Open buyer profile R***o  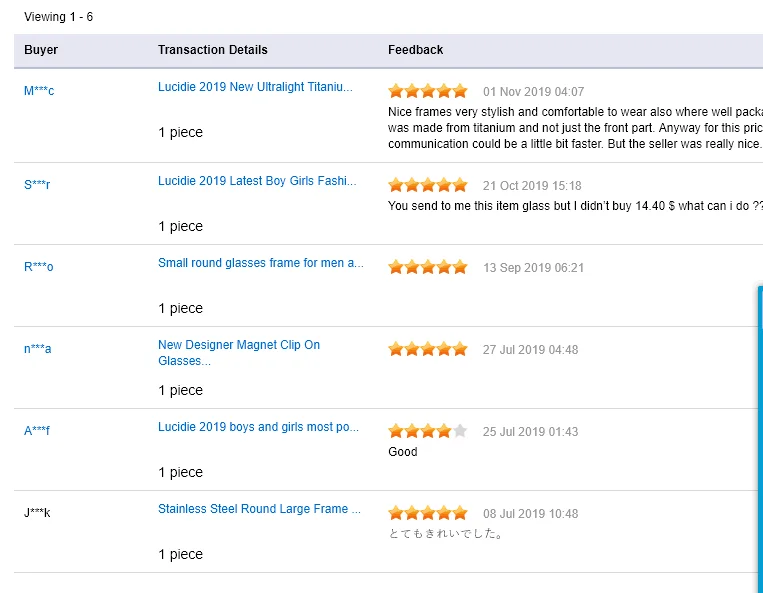point(38,267)
